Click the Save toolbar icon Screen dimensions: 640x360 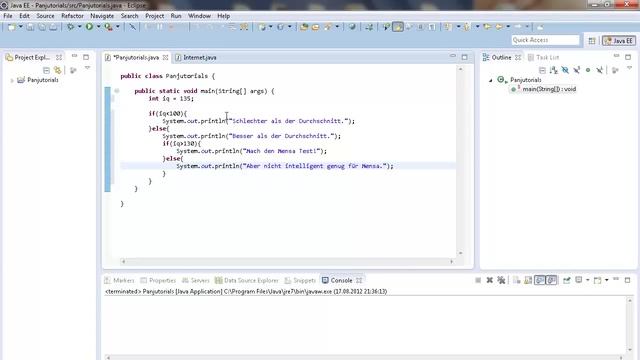click(x=30, y=27)
